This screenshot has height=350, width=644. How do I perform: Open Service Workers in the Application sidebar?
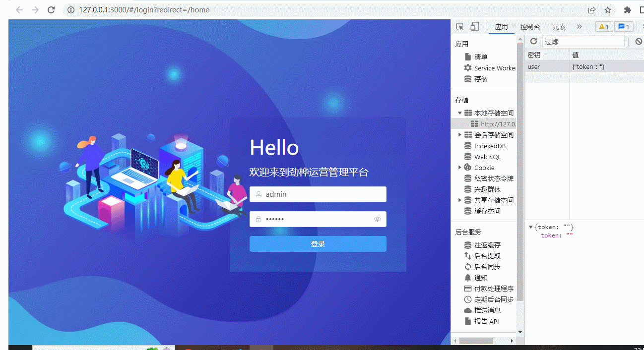[490, 67]
